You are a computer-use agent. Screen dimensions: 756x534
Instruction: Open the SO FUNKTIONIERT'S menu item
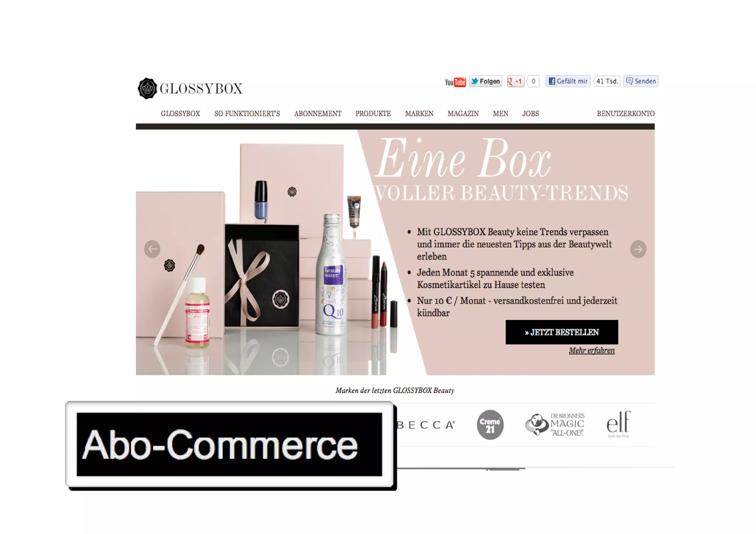pos(247,114)
